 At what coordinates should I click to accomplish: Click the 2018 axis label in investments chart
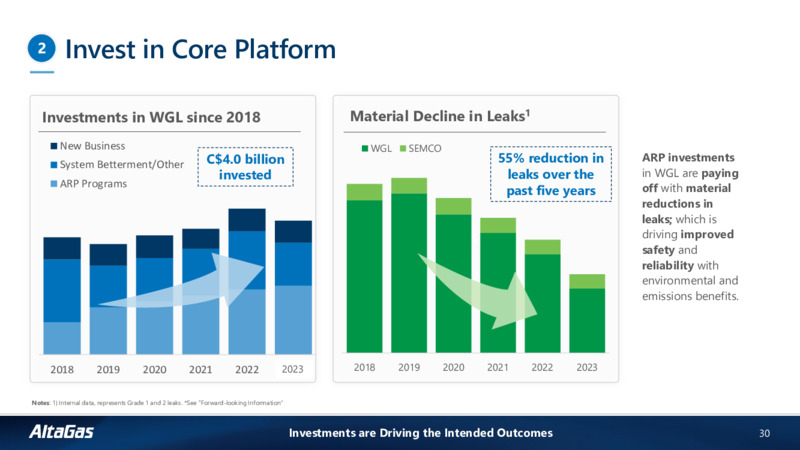pos(62,369)
